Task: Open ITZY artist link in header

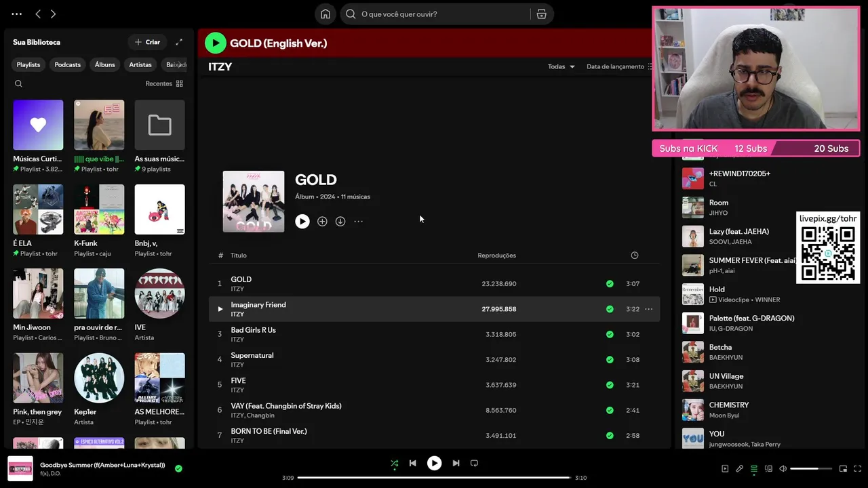Action: pyautogui.click(x=220, y=66)
